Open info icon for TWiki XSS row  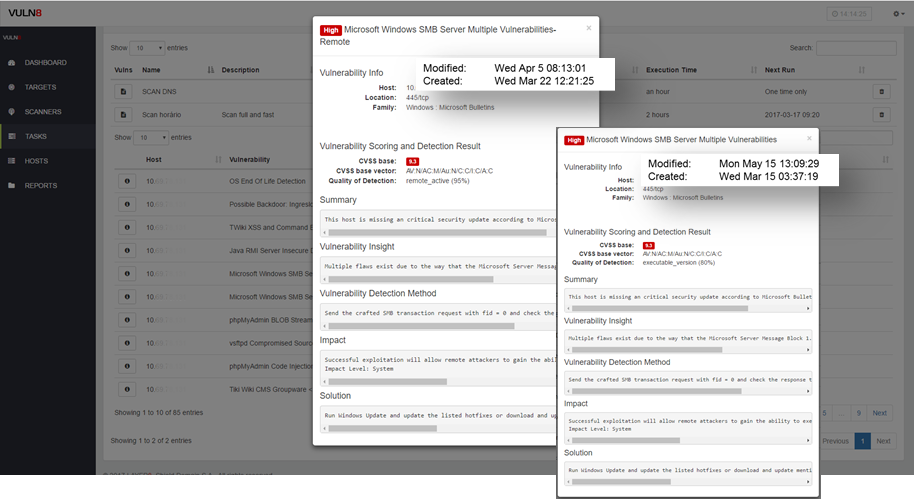click(127, 227)
